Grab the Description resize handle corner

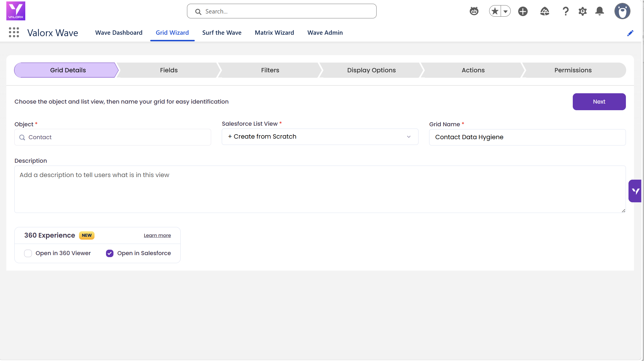click(x=623, y=211)
